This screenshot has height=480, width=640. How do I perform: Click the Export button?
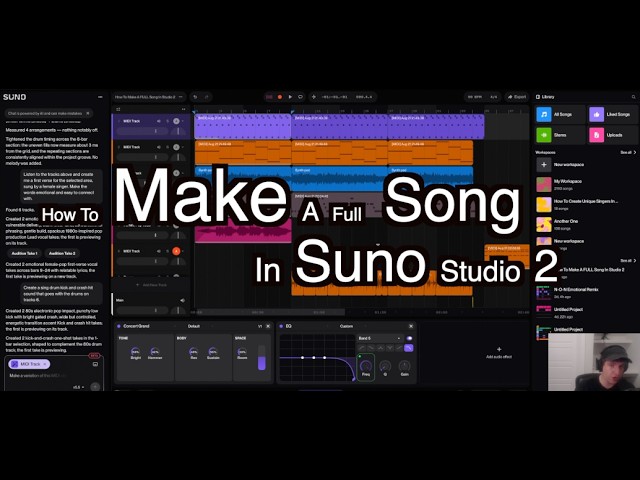[x=517, y=97]
